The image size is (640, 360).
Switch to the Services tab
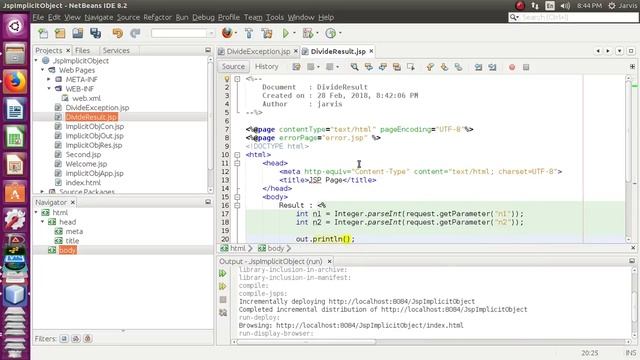(x=116, y=50)
